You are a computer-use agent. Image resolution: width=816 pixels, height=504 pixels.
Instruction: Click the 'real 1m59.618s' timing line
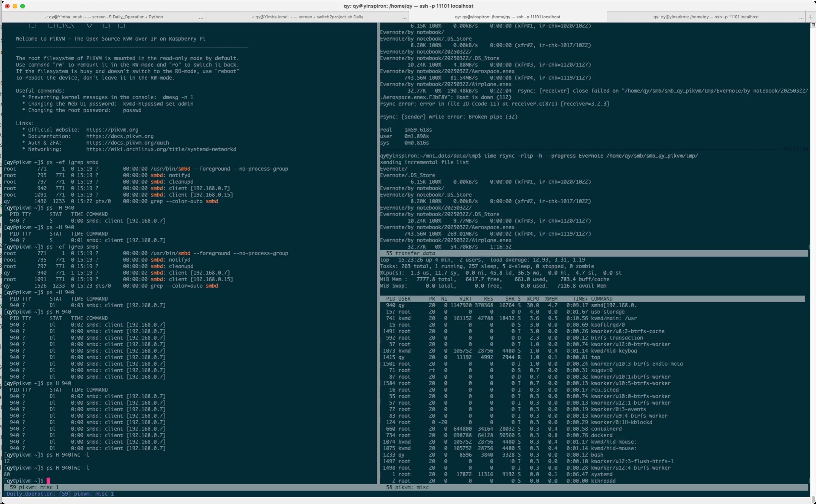point(406,130)
